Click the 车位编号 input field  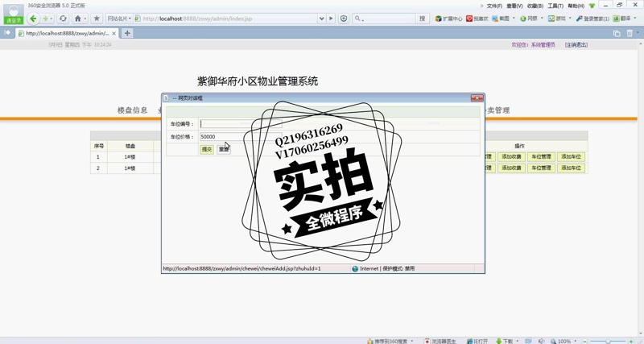point(240,124)
